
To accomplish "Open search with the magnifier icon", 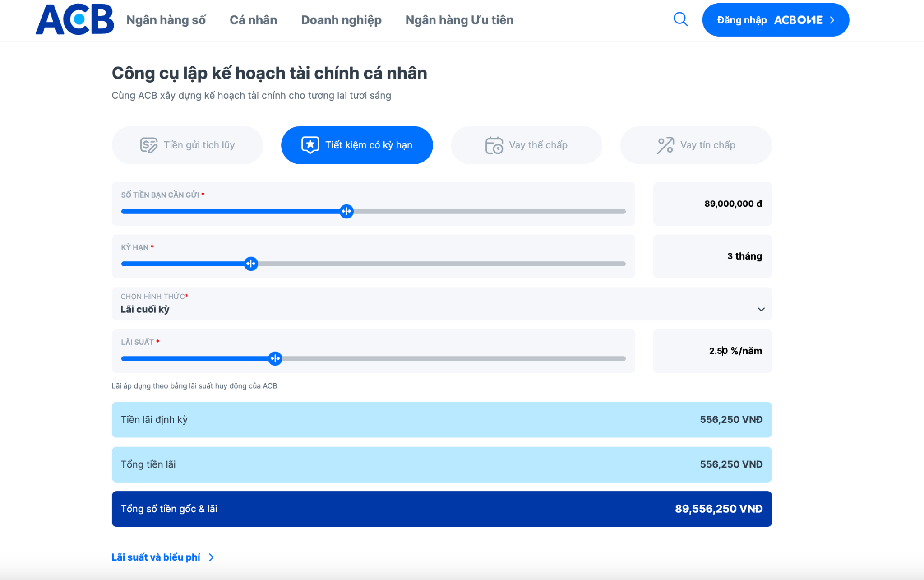I will coord(680,19).
